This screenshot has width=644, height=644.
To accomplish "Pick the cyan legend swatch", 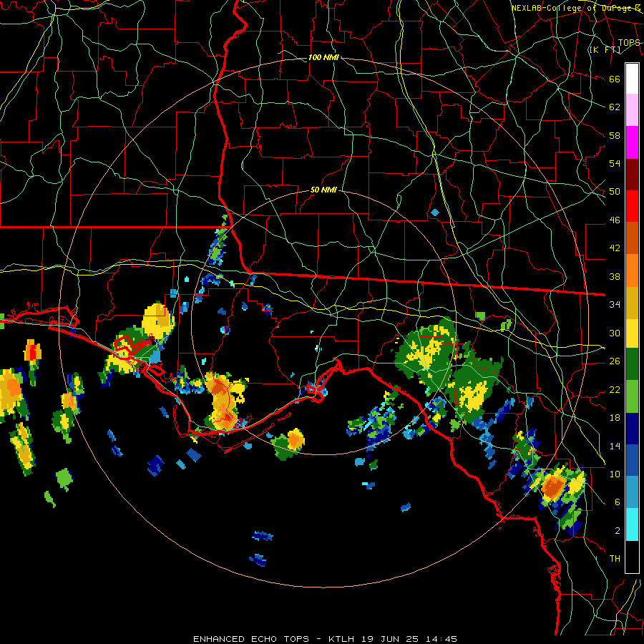I will [632, 525].
